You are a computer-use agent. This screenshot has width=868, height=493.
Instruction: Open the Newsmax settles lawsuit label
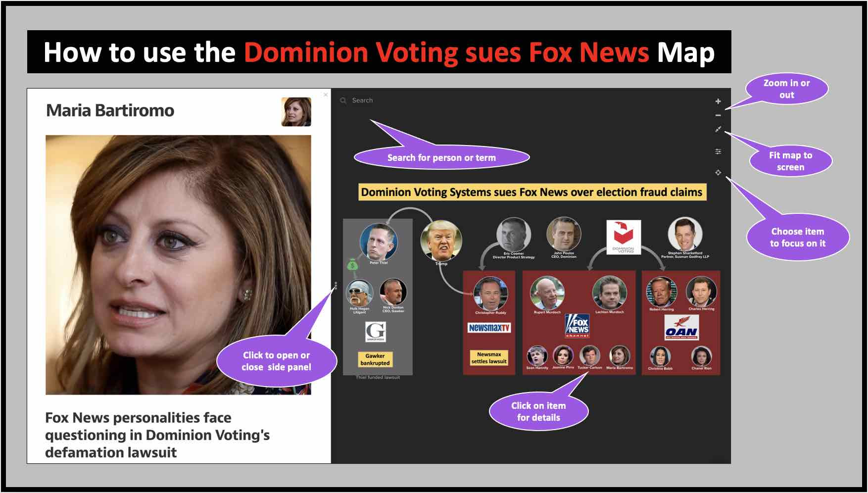[489, 358]
